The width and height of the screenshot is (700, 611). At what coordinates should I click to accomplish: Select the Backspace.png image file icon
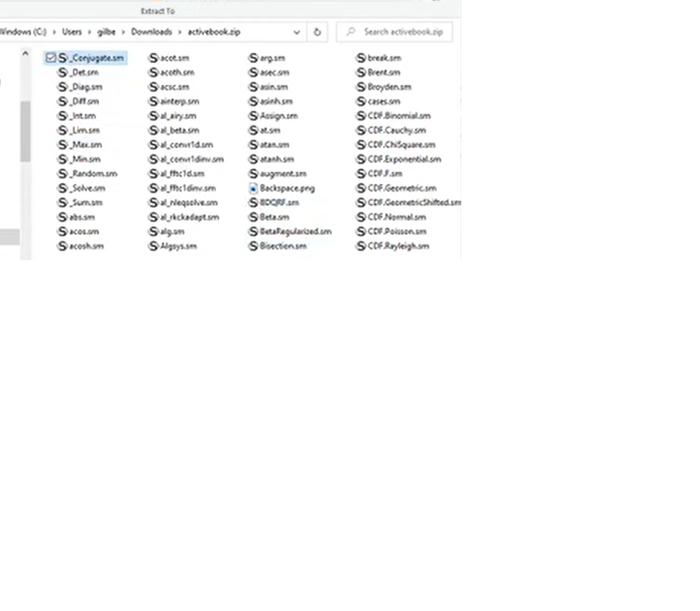(x=253, y=189)
